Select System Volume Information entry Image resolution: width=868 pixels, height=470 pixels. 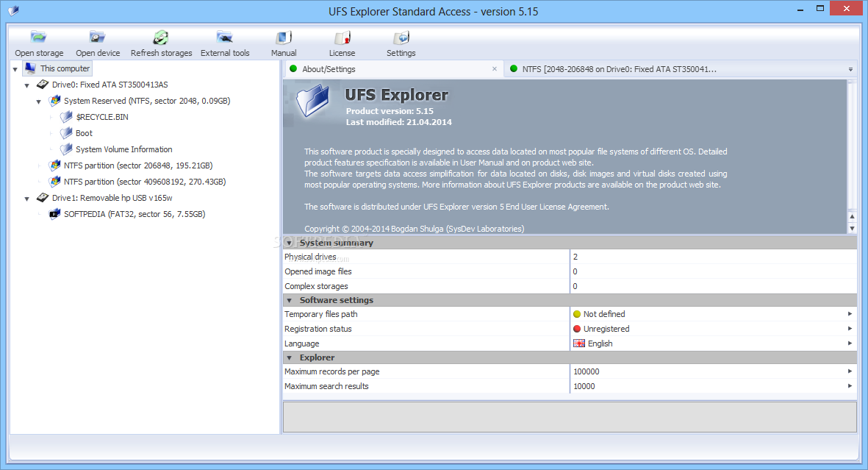point(124,149)
